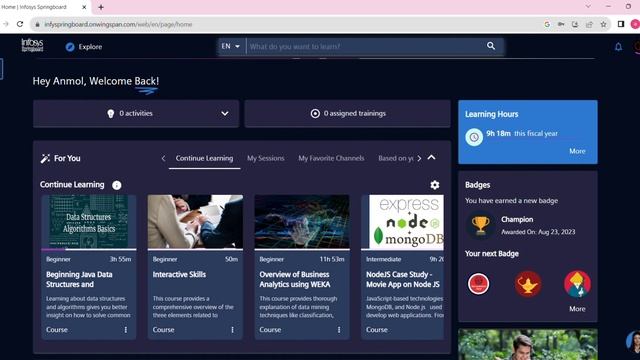The width and height of the screenshot is (640, 360).
Task: Click the banner image below Badges
Action: pyautogui.click(x=528, y=344)
